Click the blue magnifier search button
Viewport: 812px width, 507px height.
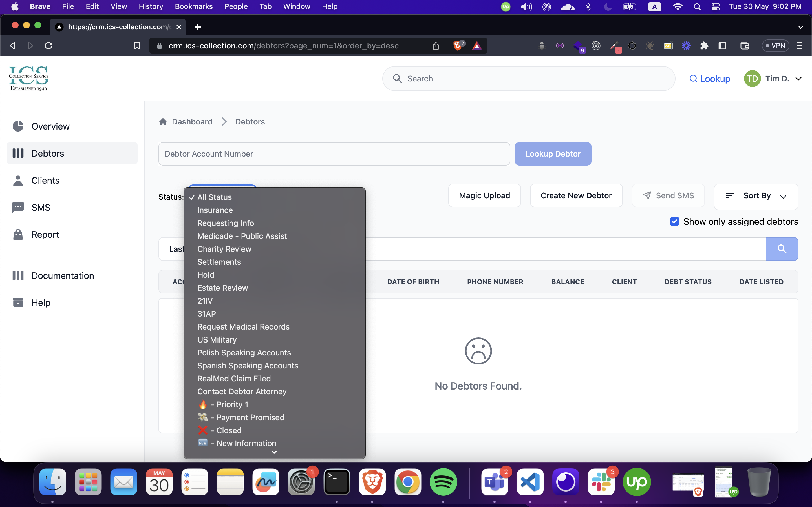tap(782, 249)
